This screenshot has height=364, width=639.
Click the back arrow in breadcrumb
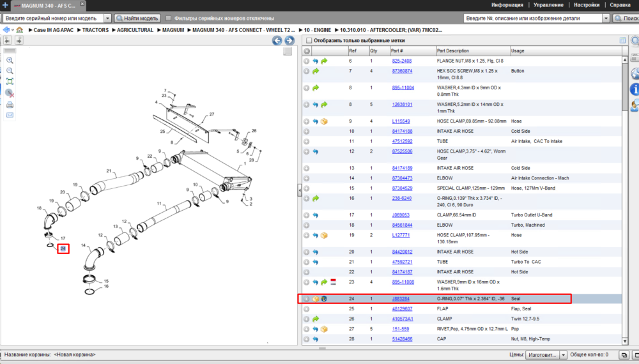point(6,30)
